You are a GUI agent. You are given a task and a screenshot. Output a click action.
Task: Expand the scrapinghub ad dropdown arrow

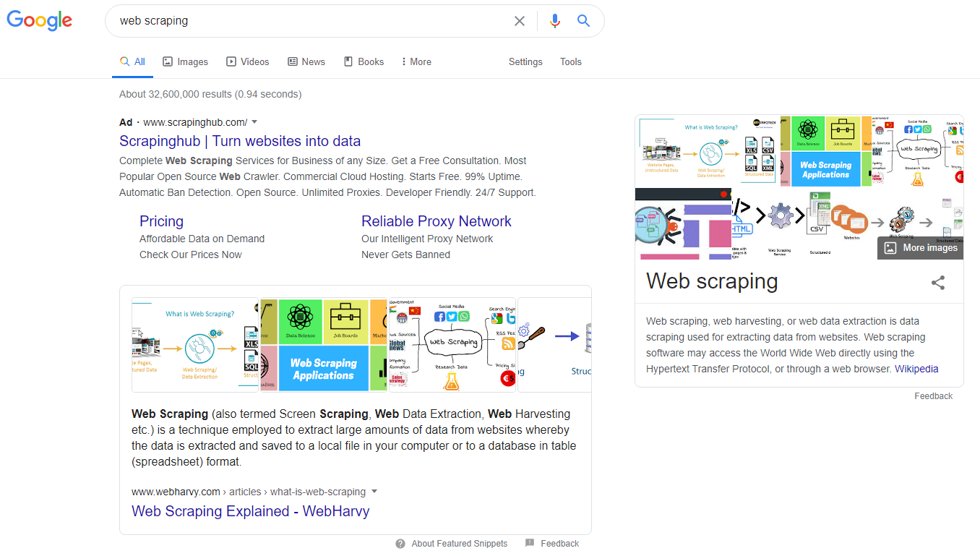tap(254, 122)
